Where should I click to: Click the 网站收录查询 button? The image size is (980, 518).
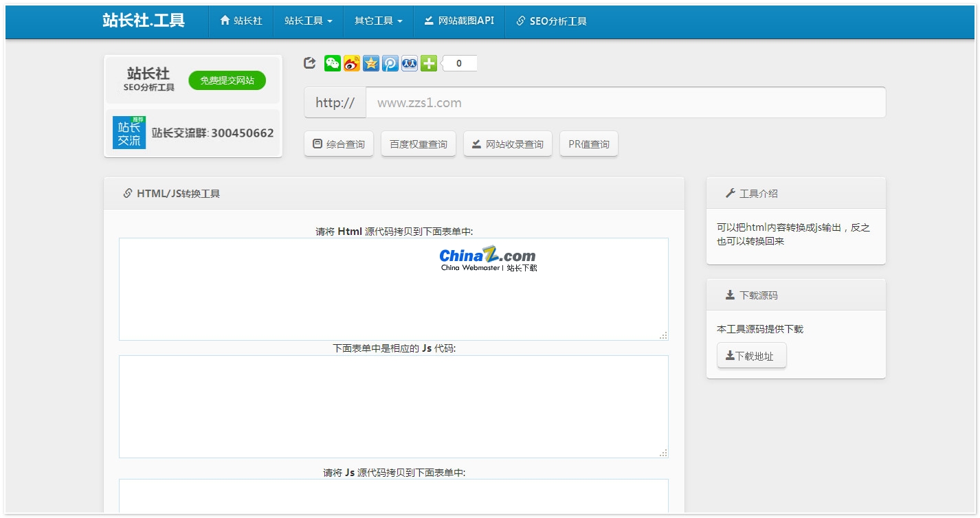[x=508, y=144]
